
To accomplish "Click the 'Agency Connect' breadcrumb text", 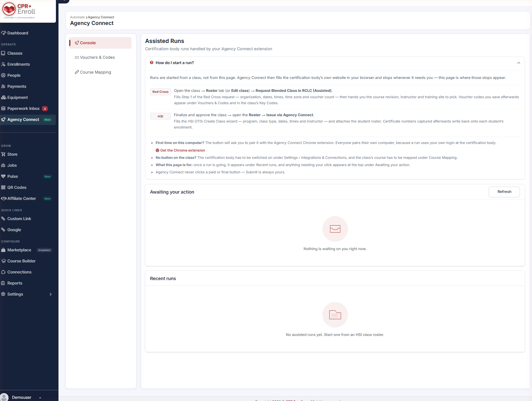I will (x=101, y=17).
